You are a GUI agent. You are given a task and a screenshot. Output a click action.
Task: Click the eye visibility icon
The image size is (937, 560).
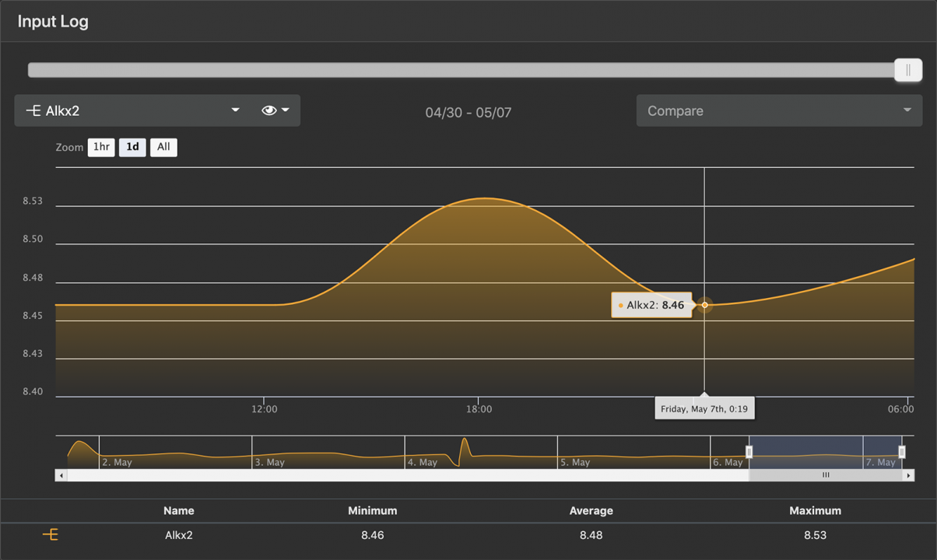point(268,110)
